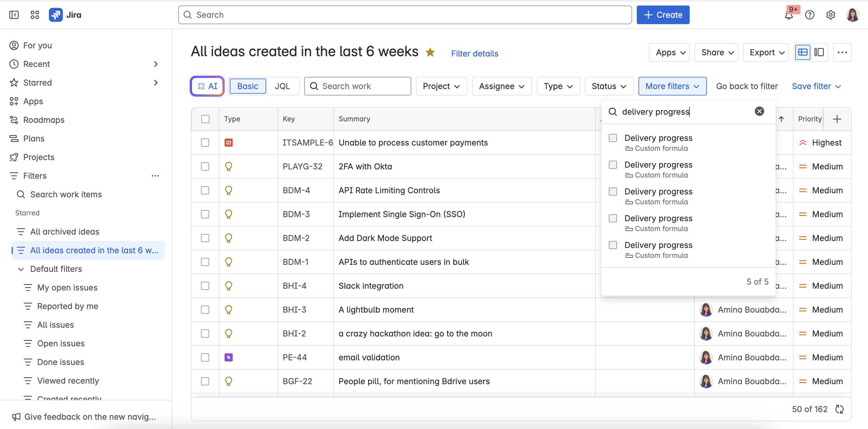The height and width of the screenshot is (429, 868).
Task: Click the Filter details link
Action: [x=474, y=53]
